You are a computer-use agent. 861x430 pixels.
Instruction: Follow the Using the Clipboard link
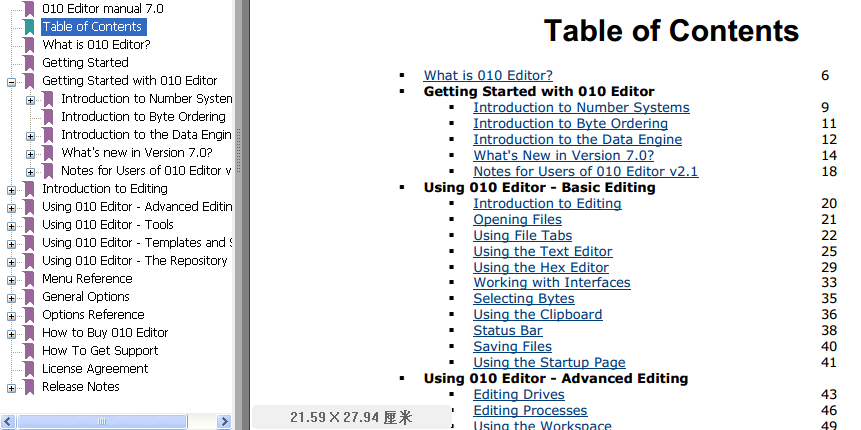pyautogui.click(x=538, y=315)
